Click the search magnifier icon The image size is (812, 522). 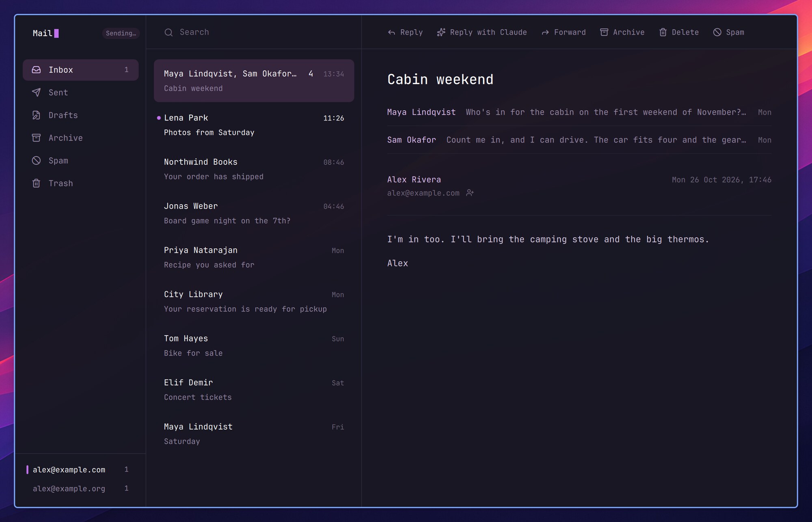[x=168, y=32]
